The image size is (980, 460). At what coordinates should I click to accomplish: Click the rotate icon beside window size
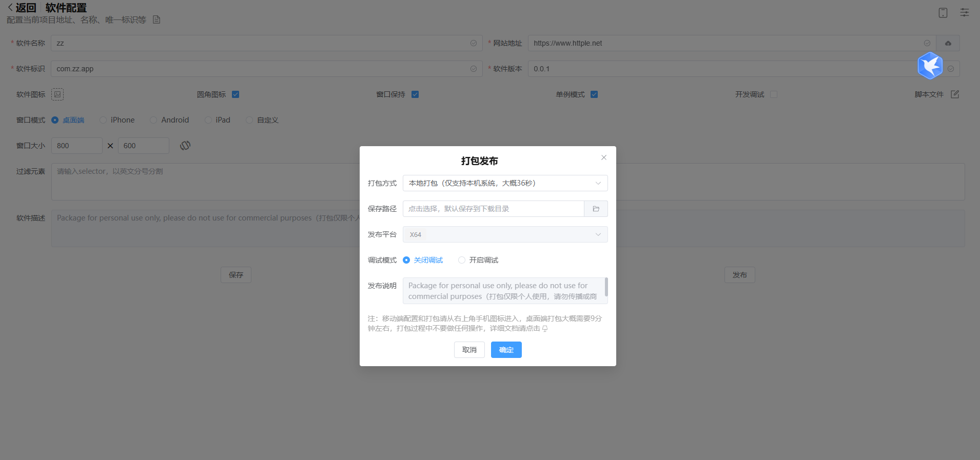point(185,146)
